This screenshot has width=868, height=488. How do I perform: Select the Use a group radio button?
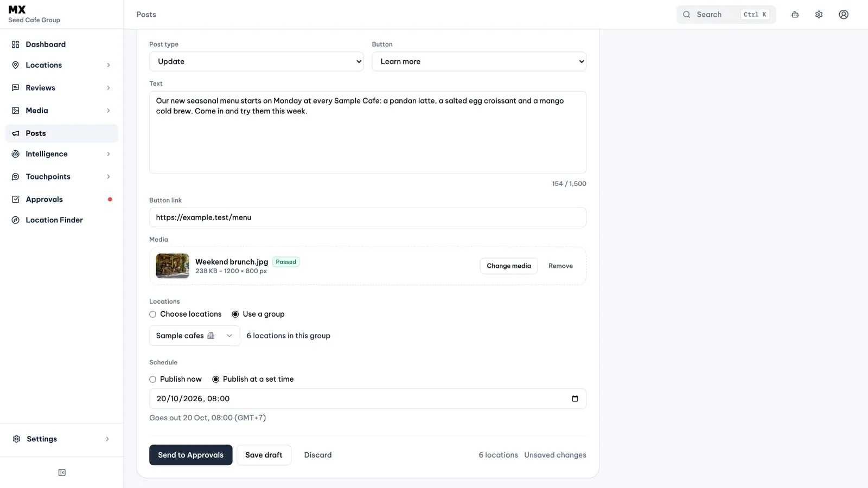point(235,314)
